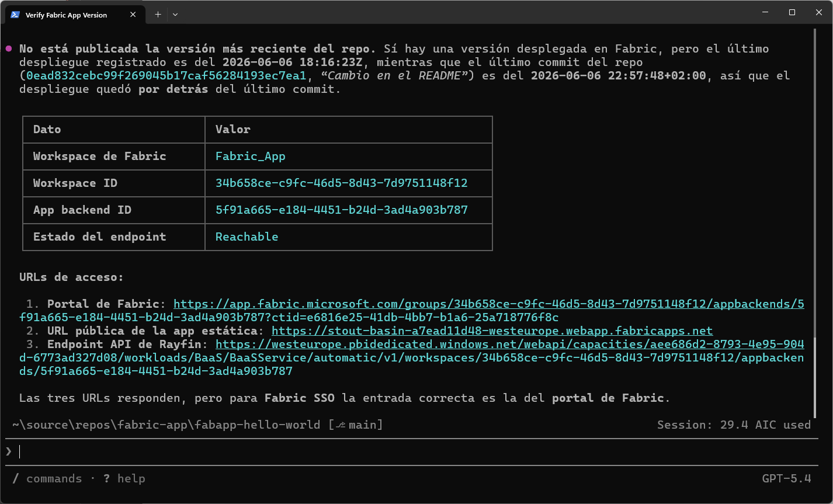Click the pink bullet before the response
833x504 pixels.
point(8,48)
